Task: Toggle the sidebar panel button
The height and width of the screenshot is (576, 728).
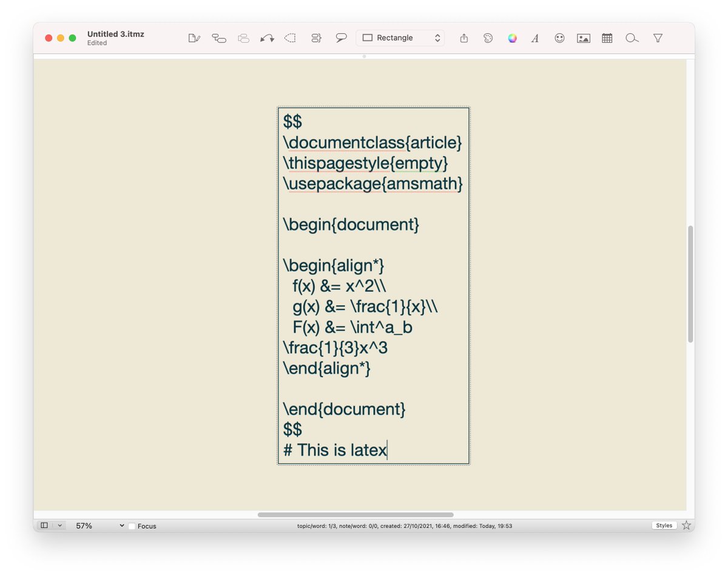Action: [x=44, y=526]
